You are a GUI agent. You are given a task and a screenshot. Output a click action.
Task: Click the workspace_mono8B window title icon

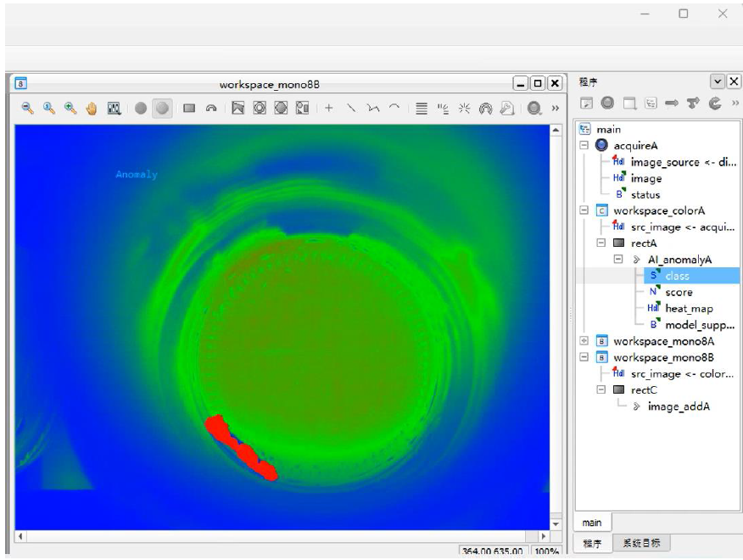click(21, 83)
